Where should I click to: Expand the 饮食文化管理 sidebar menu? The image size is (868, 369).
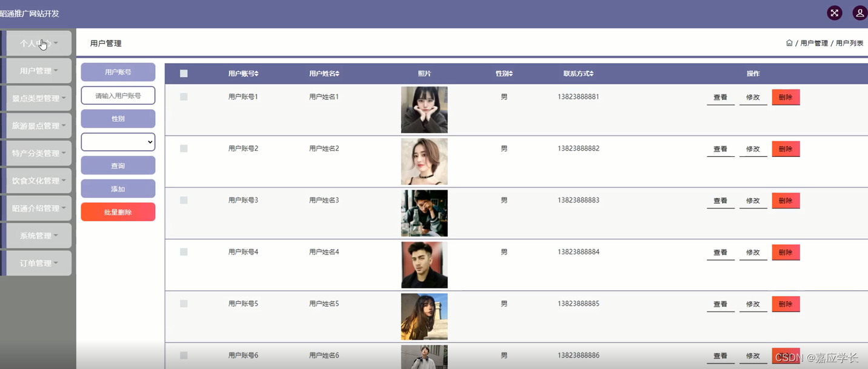pos(39,181)
